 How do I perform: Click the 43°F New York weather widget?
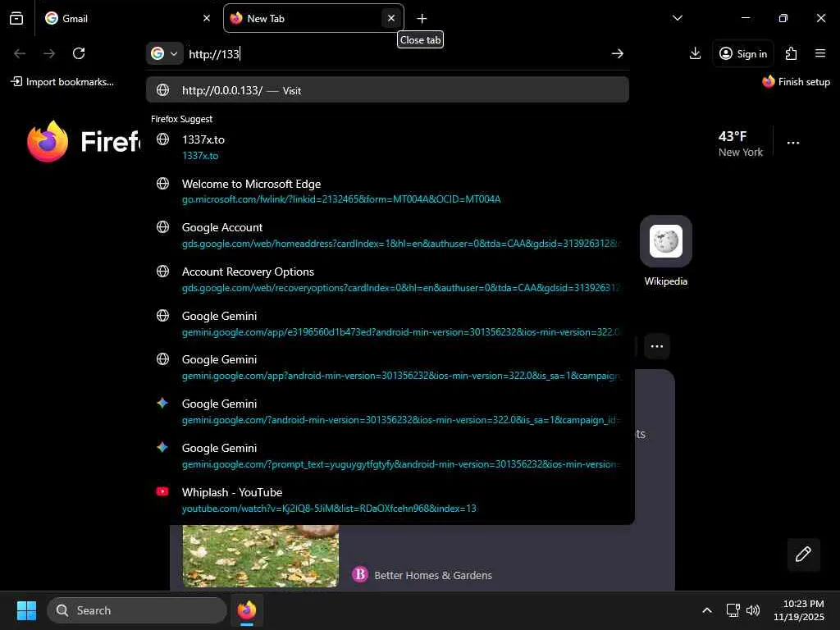point(741,144)
